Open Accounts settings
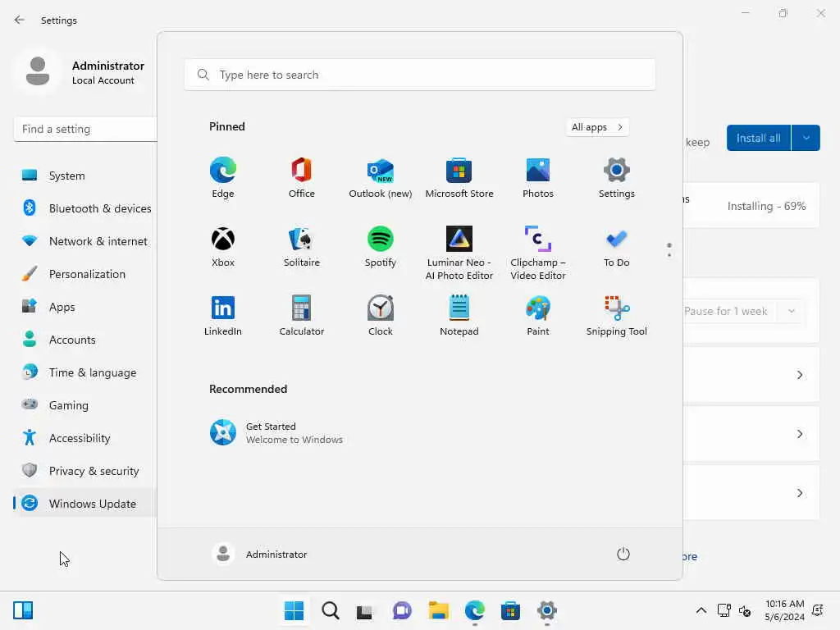840x630 pixels. [x=85, y=340]
